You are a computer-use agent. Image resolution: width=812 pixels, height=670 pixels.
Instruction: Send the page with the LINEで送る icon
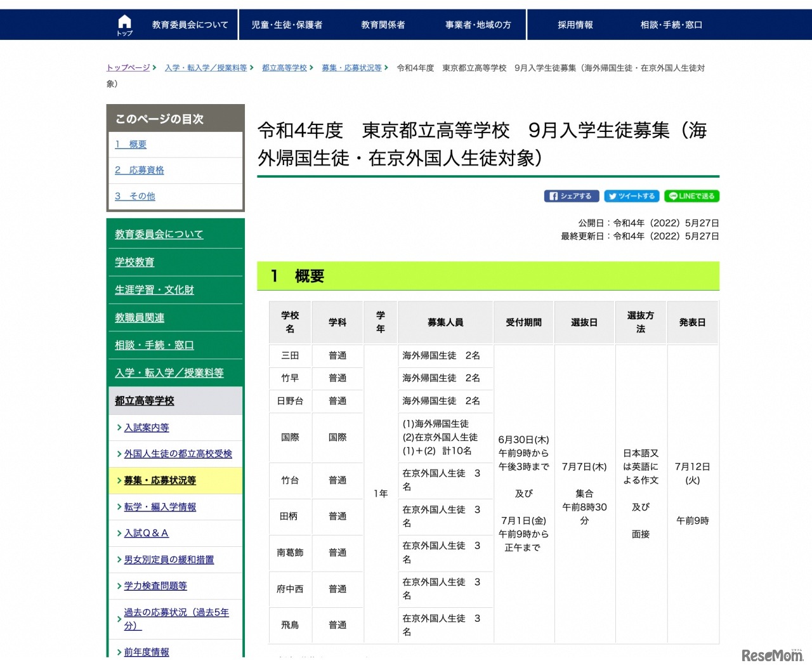691,196
